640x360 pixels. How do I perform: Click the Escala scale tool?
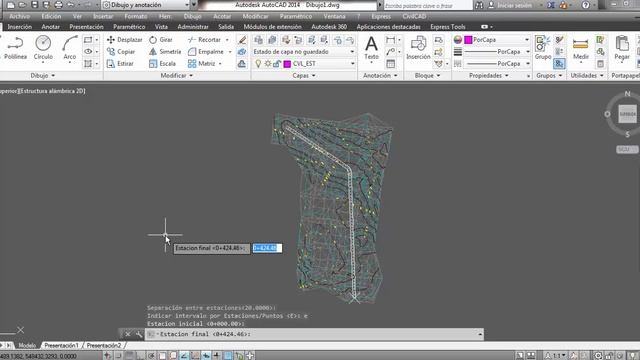click(162, 64)
